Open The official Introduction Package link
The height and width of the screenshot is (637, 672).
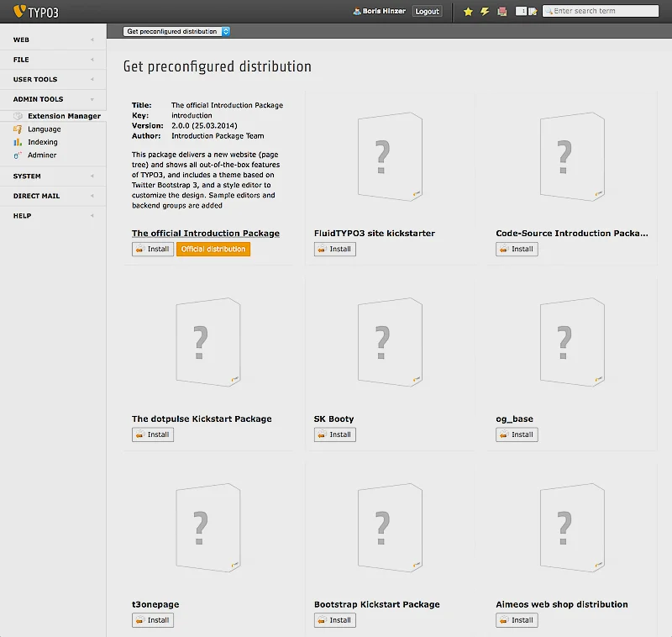(206, 233)
